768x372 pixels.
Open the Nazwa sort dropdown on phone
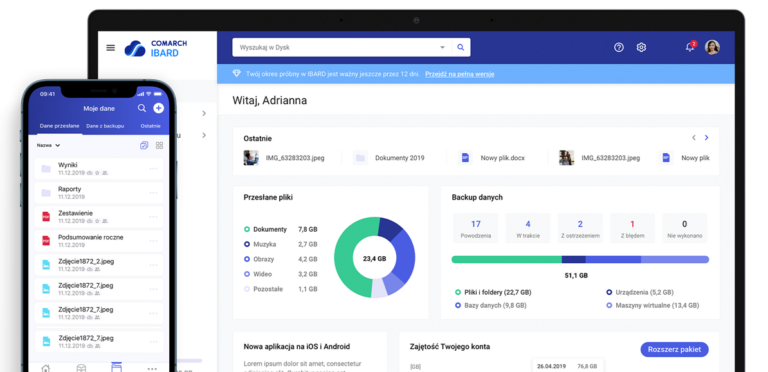pyautogui.click(x=48, y=145)
